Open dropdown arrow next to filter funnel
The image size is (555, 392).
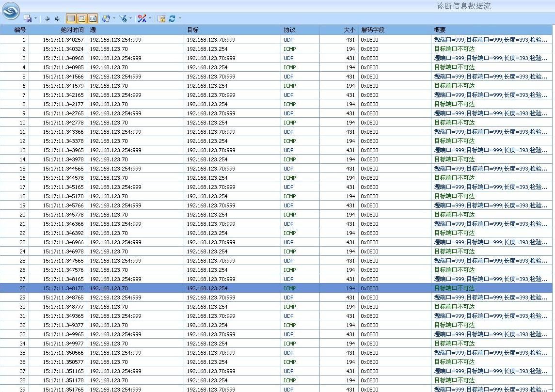pos(130,19)
